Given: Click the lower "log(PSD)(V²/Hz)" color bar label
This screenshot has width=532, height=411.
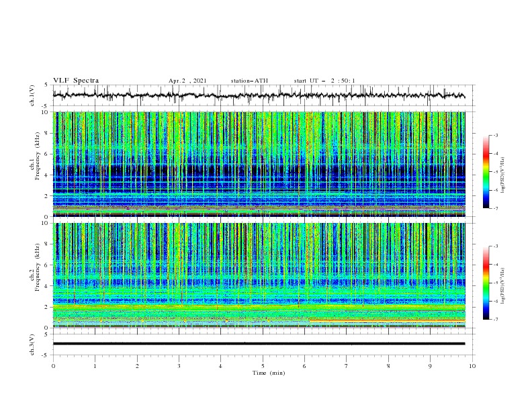Looking at the screenshot, I should (503, 286).
